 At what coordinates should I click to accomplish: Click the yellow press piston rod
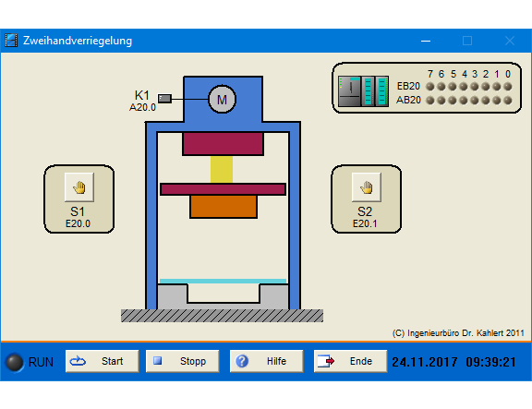pos(222,170)
